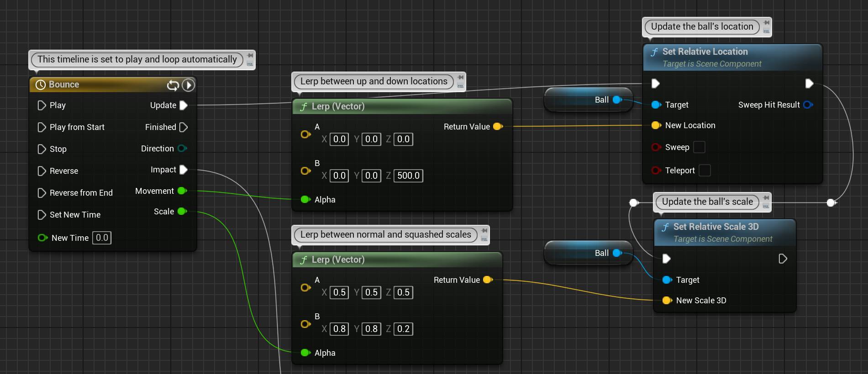
Task: Click Alpha pin on the lower Lerp node
Action: (x=306, y=353)
